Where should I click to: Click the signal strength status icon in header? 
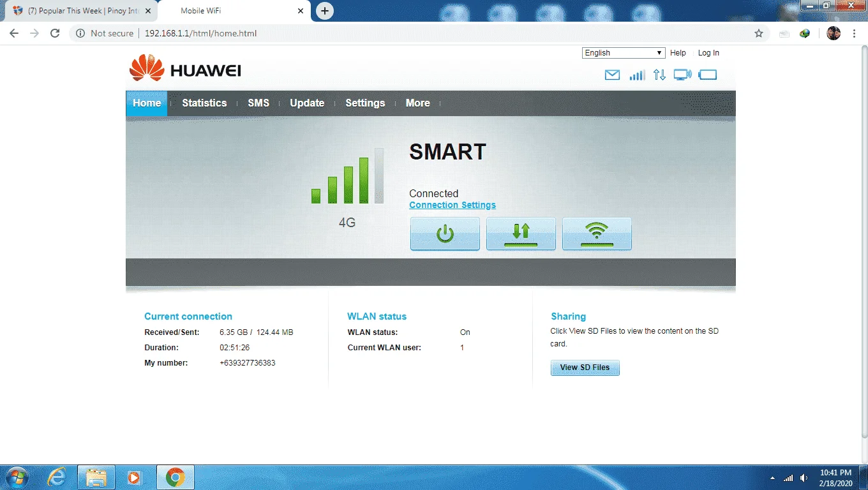[x=637, y=75]
